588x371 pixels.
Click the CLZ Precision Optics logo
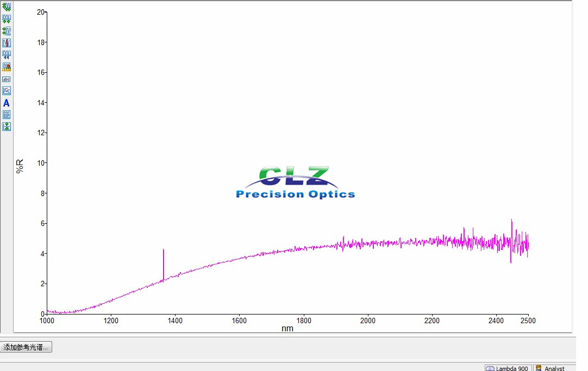coord(295,183)
